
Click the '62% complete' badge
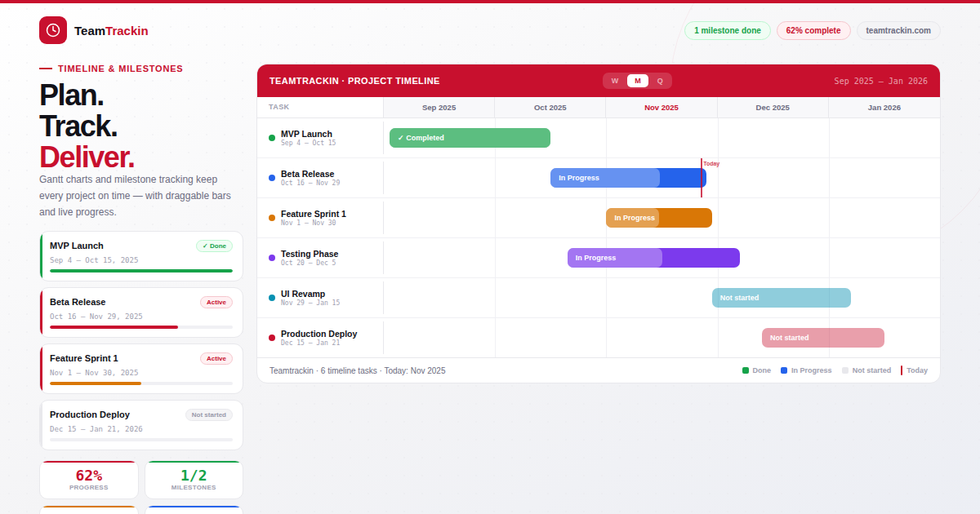(x=813, y=31)
